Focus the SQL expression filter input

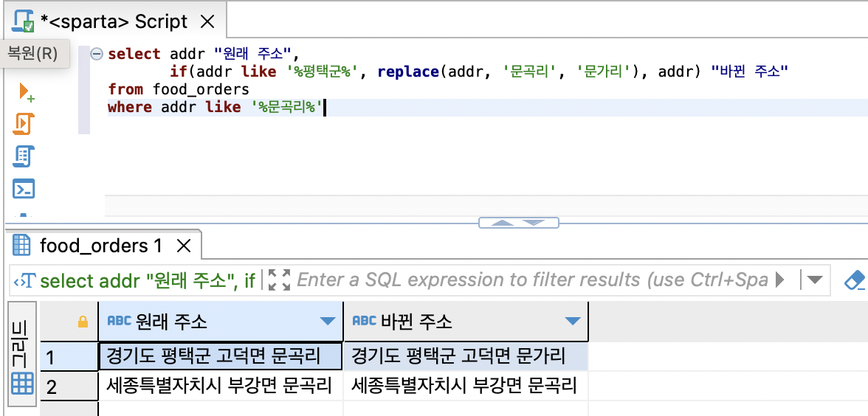pyautogui.click(x=532, y=280)
